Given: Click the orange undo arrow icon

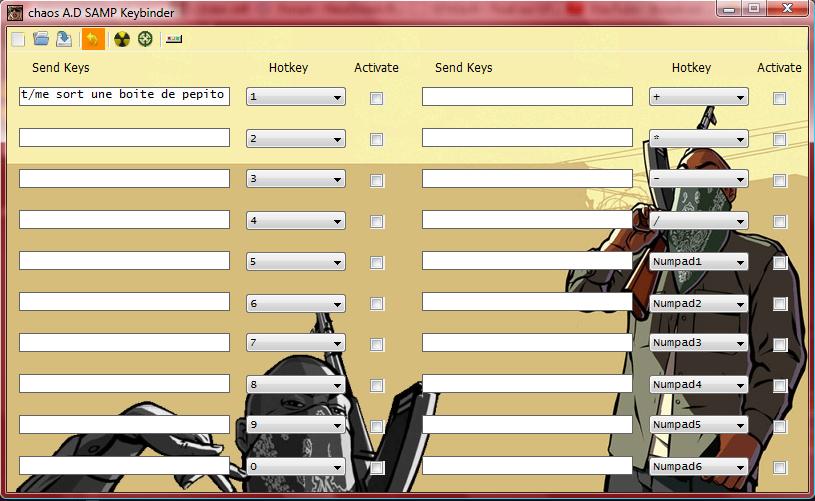Looking at the screenshot, I should (x=93, y=39).
